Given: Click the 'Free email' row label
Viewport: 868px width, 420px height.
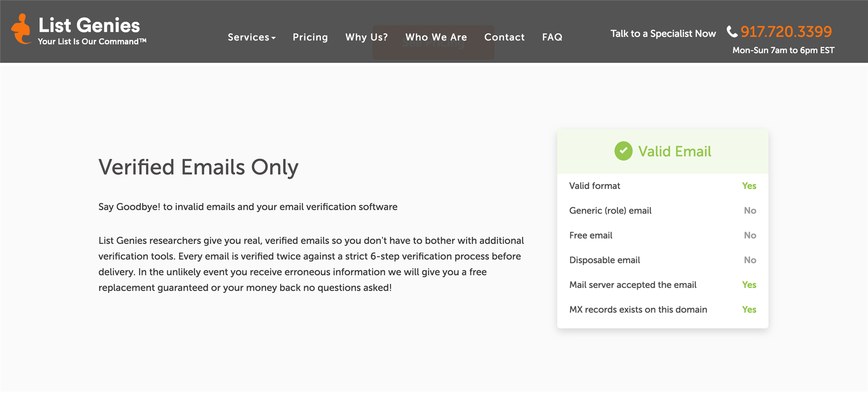Looking at the screenshot, I should [x=591, y=235].
